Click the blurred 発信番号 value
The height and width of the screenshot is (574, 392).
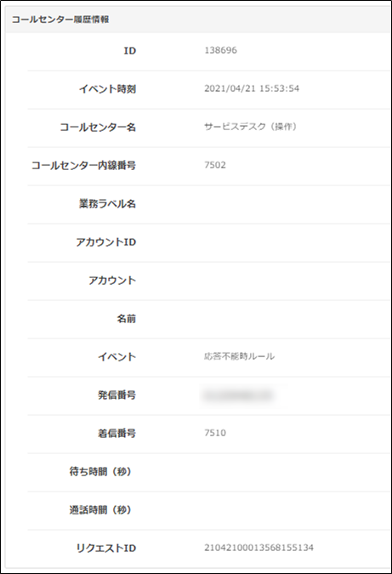[237, 395]
